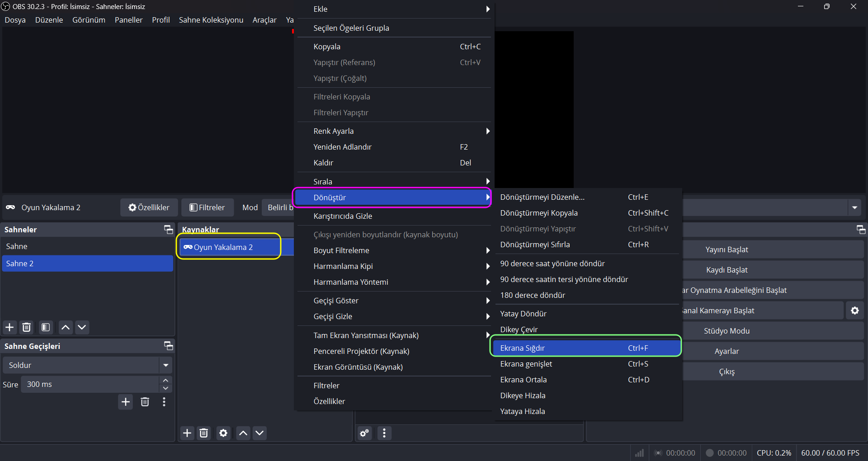Remove selected source with trash icon
The image size is (868, 461).
[x=204, y=433]
